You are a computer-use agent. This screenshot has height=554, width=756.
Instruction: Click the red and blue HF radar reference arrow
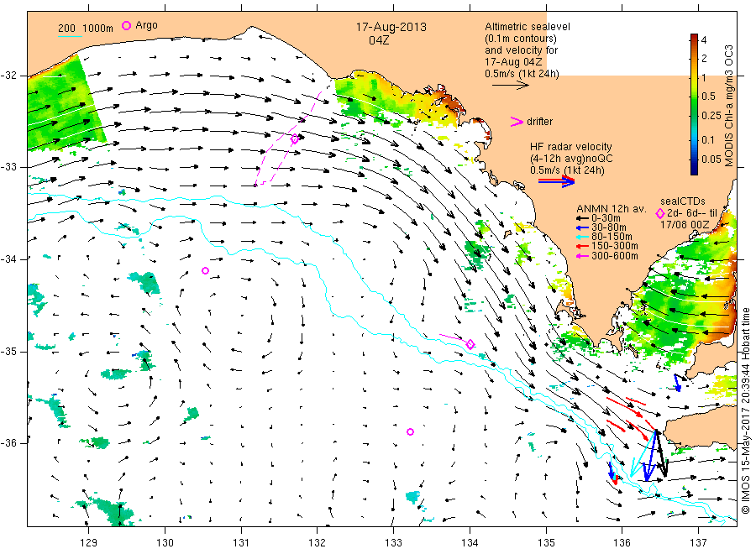pos(556,181)
